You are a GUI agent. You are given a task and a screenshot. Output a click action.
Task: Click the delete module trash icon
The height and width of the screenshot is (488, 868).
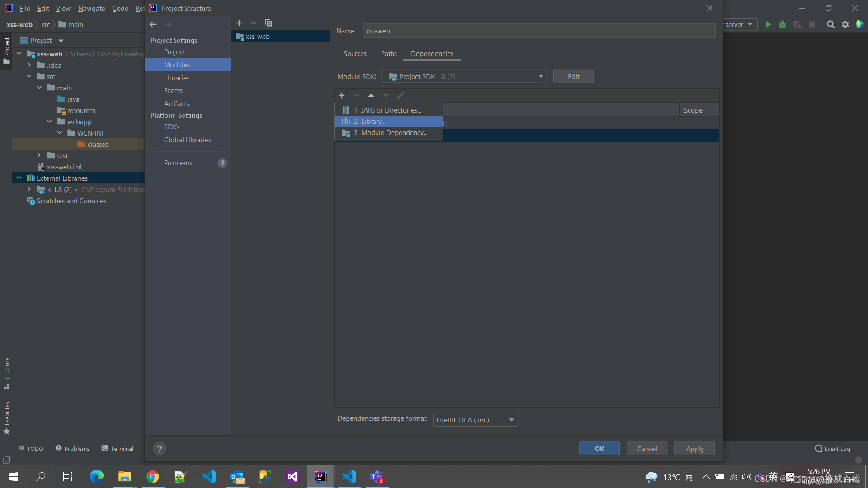pos(253,23)
